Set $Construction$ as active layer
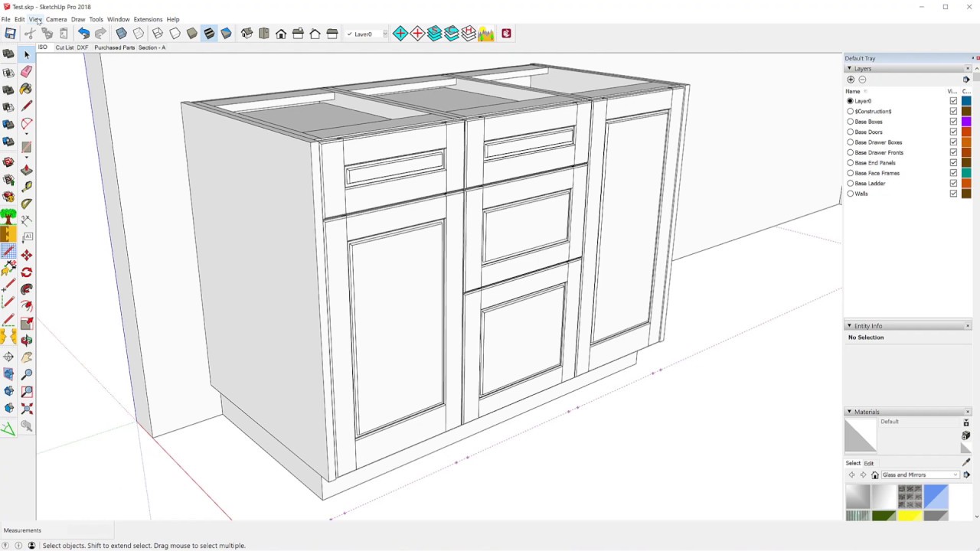The width and height of the screenshot is (980, 551). coord(851,111)
